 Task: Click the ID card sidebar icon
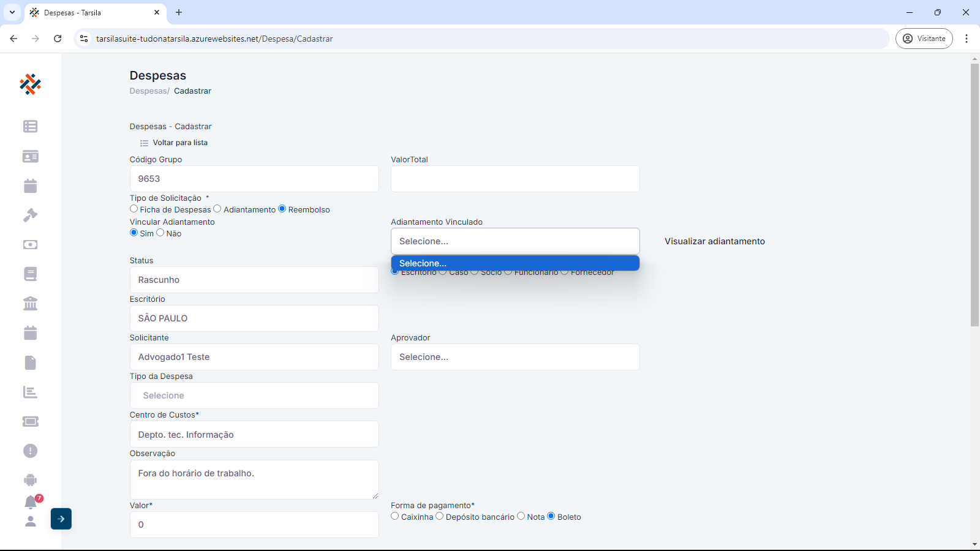[30, 157]
